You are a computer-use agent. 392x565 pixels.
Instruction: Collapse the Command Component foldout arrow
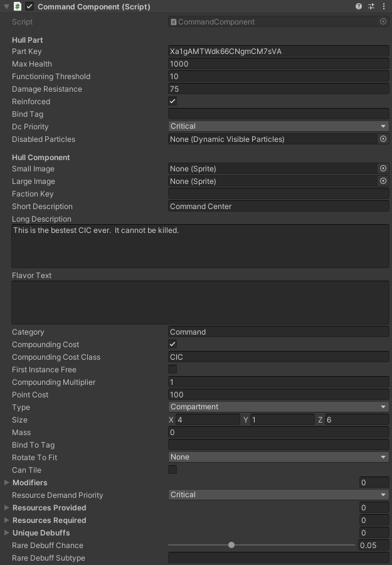click(x=7, y=6)
